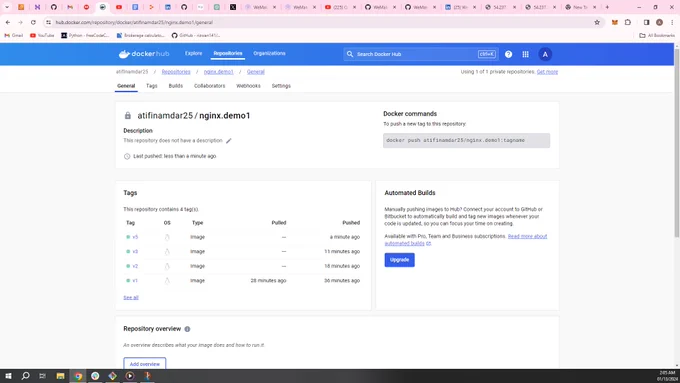Open the v2 tag link
680x383 pixels.
[135, 266]
